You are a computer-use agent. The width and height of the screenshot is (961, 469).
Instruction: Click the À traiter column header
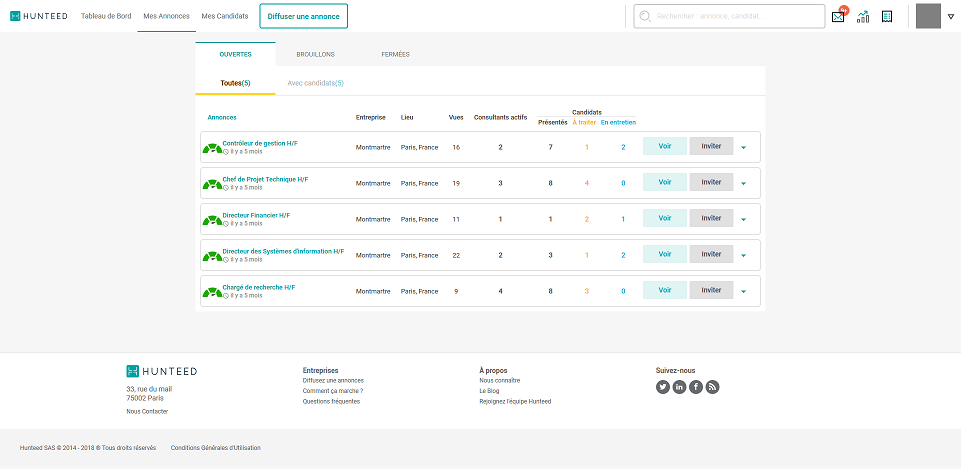pos(584,123)
